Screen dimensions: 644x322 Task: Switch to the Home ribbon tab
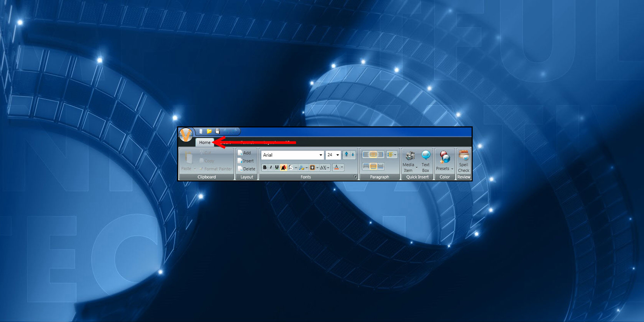[x=205, y=142]
